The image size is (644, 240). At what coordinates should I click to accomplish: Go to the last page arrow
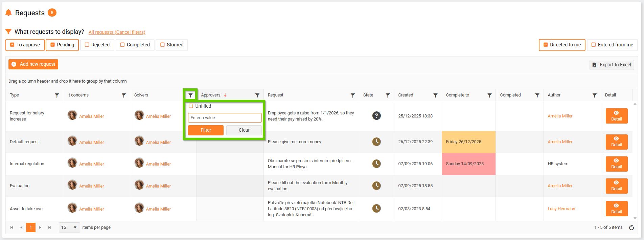coord(50,227)
